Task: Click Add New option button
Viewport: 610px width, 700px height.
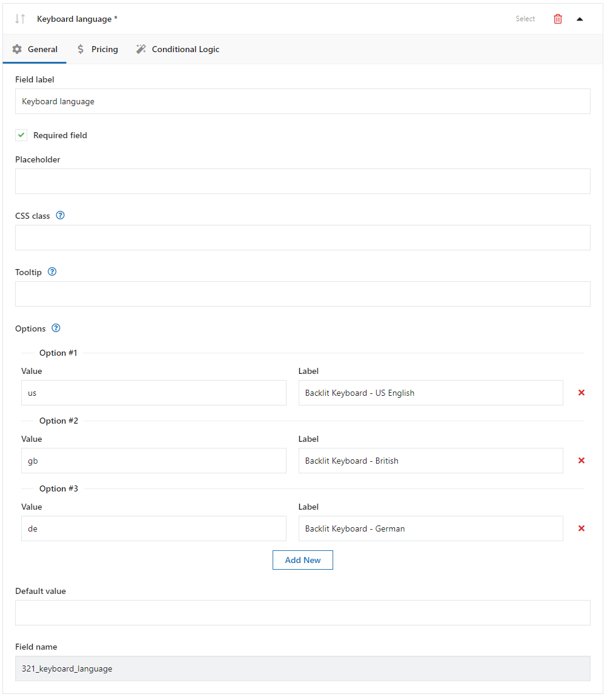Action: pyautogui.click(x=302, y=560)
